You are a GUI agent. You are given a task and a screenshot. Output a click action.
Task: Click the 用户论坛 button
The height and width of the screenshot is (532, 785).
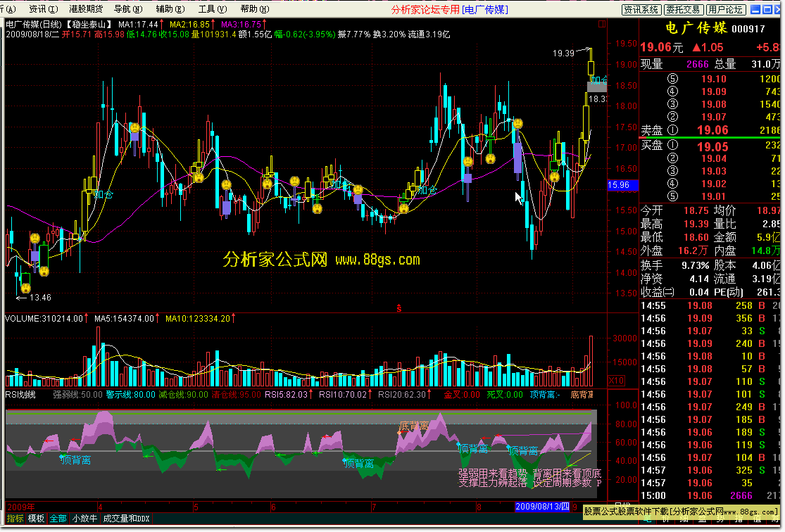click(x=726, y=10)
